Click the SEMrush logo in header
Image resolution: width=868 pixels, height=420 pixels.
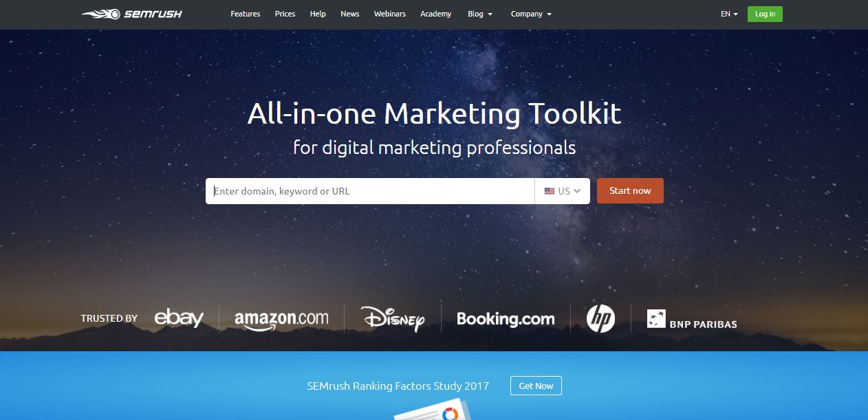[x=131, y=14]
